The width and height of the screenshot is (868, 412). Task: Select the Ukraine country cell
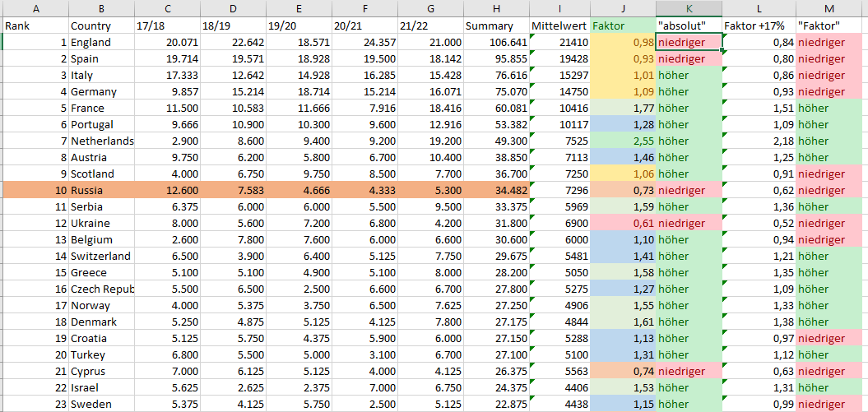102,224
